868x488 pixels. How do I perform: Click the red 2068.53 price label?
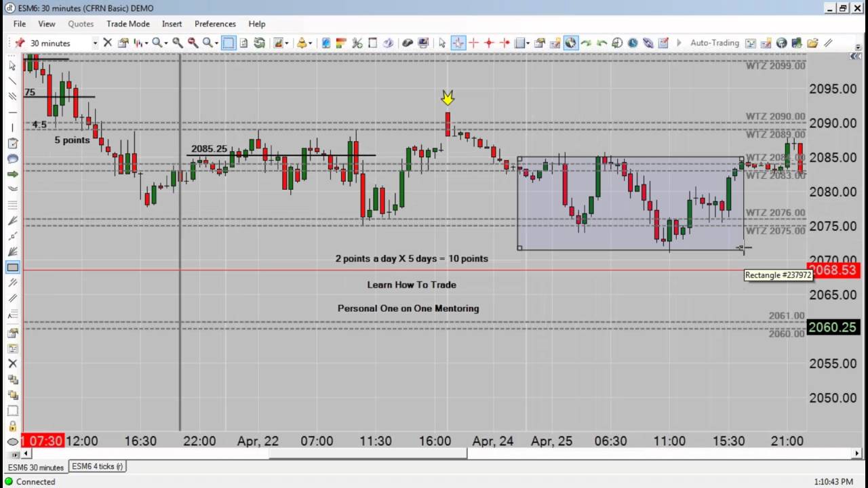click(833, 270)
